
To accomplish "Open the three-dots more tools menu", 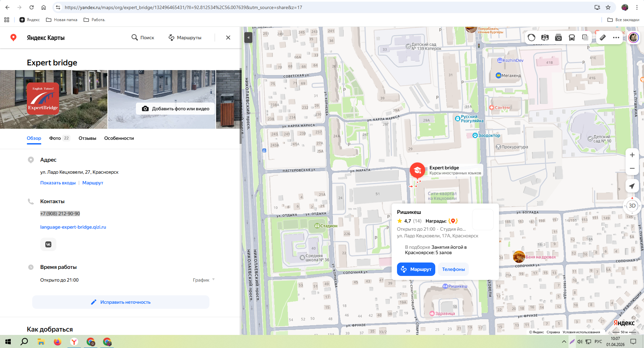I will click(x=616, y=38).
